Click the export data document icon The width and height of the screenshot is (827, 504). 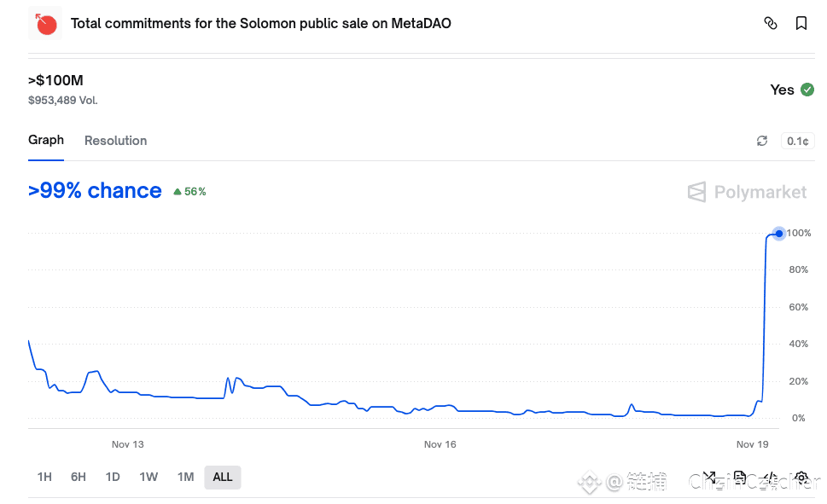(740, 477)
